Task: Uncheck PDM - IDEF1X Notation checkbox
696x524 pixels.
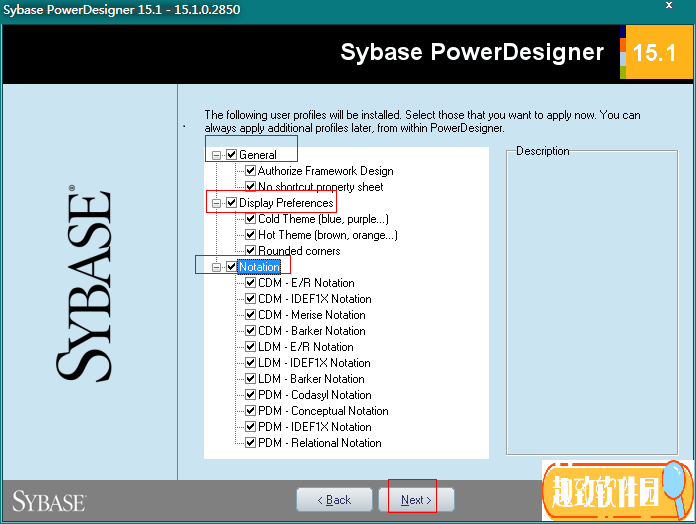Action: (250, 426)
